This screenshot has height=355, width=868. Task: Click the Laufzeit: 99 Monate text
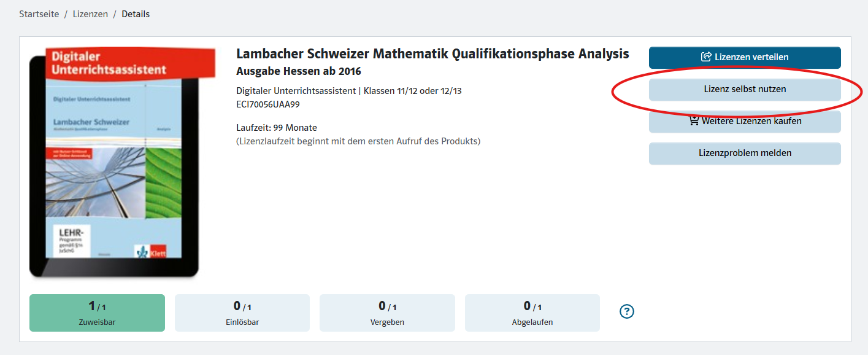[277, 128]
